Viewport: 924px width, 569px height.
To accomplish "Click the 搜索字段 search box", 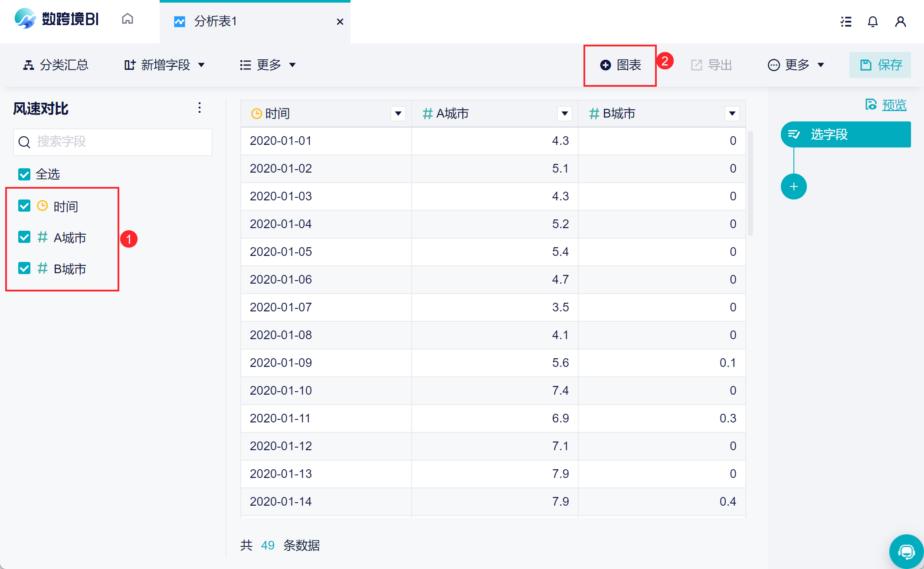I will coord(113,142).
